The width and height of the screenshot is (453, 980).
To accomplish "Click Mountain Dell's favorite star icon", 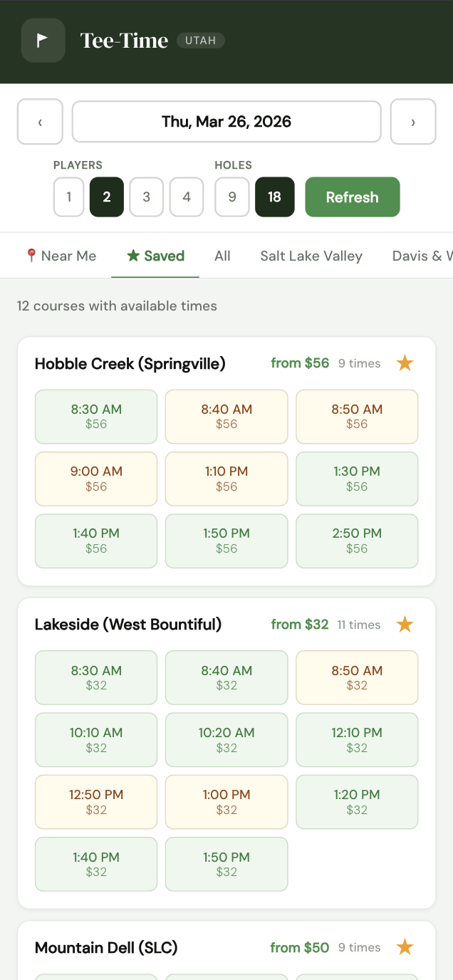I will [x=405, y=947].
